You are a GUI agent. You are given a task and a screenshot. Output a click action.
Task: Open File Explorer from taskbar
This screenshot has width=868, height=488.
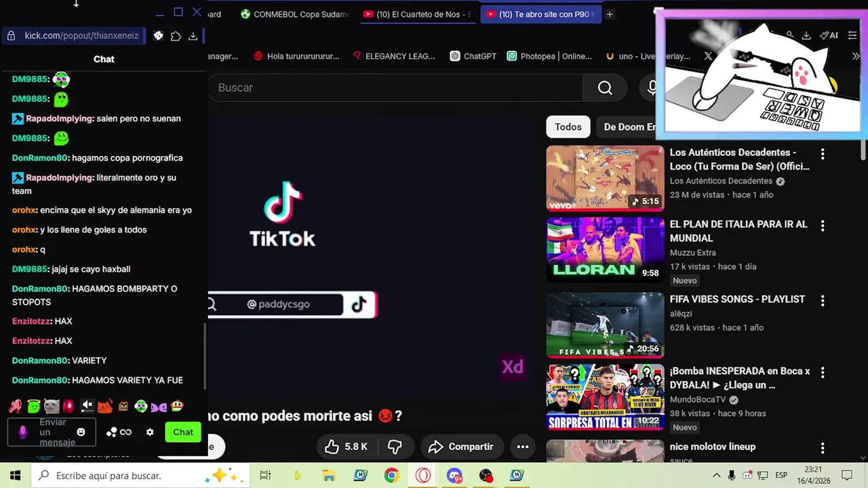328,475
